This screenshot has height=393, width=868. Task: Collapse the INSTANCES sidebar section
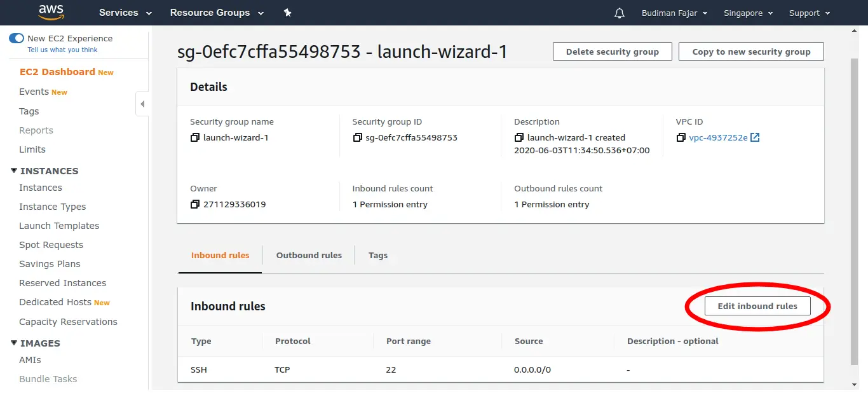(x=15, y=170)
